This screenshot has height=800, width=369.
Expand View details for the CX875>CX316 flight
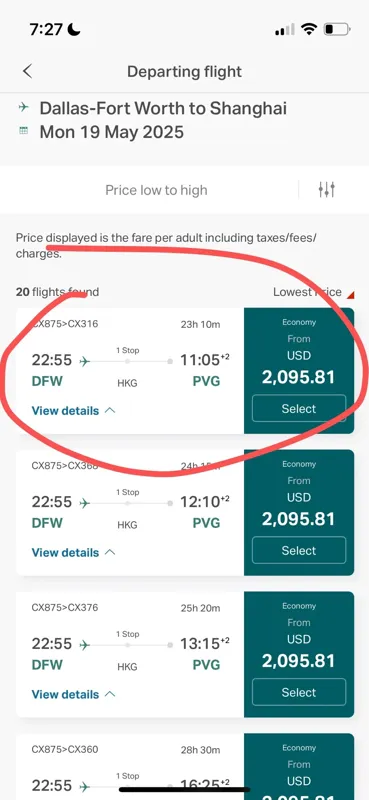coord(73,410)
